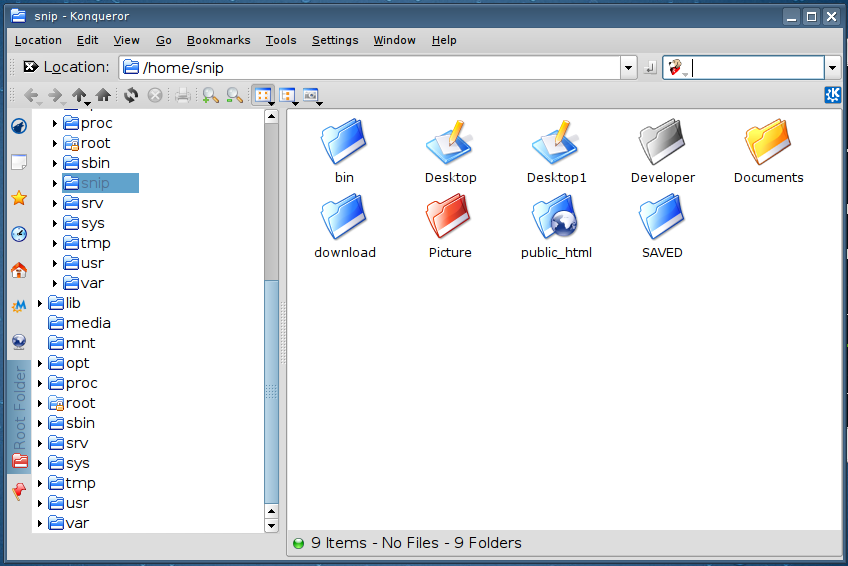The width and height of the screenshot is (848, 566).
Task: Open the Developer folder
Action: (662, 151)
